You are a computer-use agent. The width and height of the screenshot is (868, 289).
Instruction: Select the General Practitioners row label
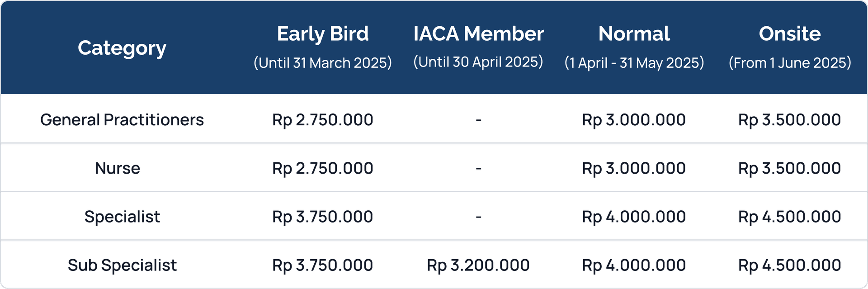tap(122, 120)
